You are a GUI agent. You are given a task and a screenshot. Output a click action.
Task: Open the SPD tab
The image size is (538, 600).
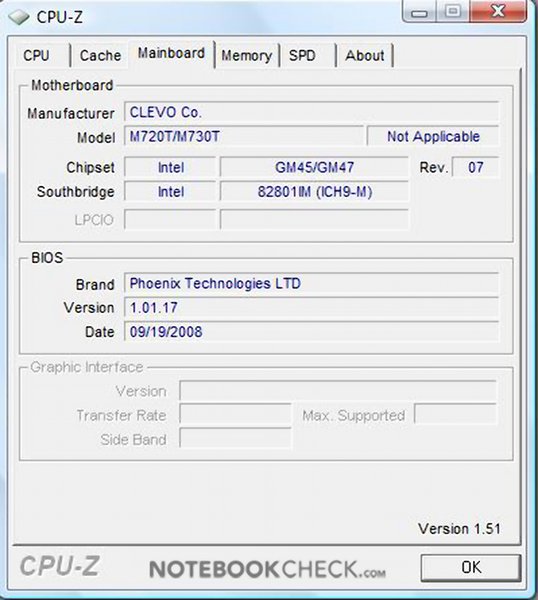(x=308, y=55)
